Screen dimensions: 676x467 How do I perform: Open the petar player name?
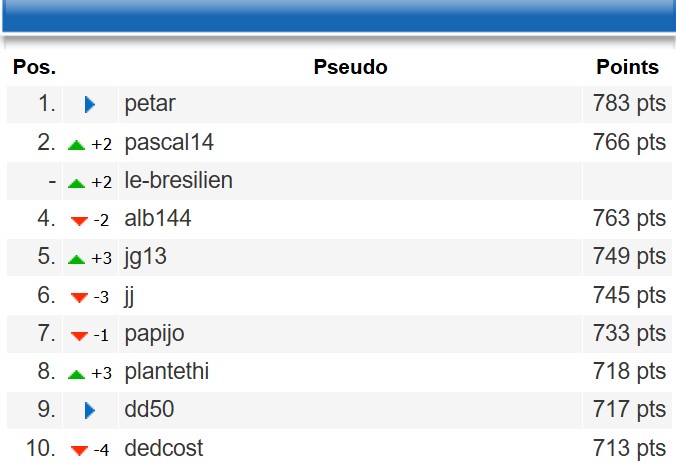[150, 103]
